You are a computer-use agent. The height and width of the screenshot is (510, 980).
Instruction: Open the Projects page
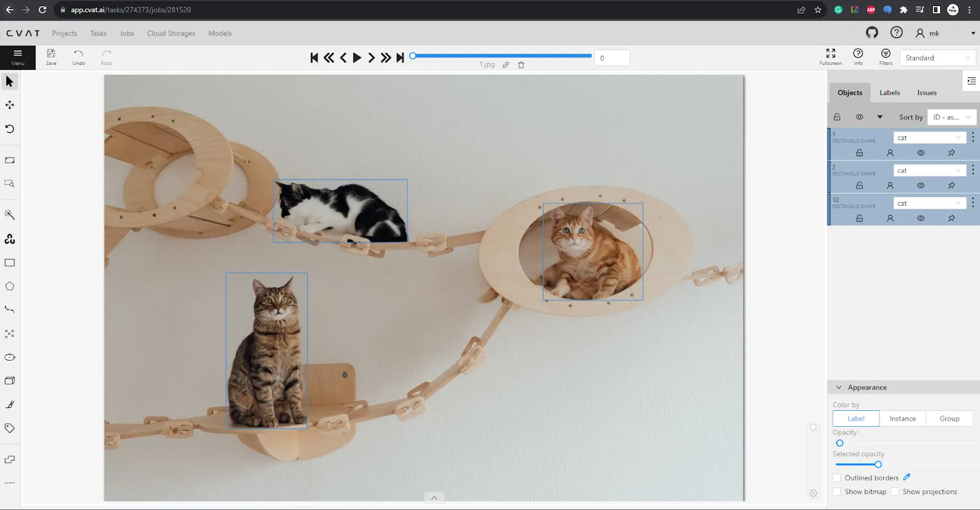click(x=64, y=33)
